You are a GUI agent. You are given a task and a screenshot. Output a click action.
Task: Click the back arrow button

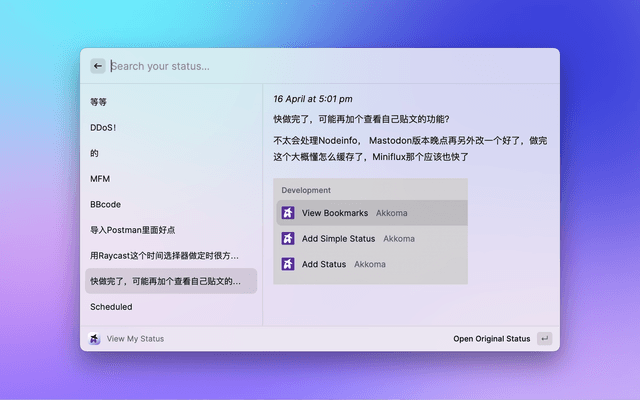click(x=98, y=66)
